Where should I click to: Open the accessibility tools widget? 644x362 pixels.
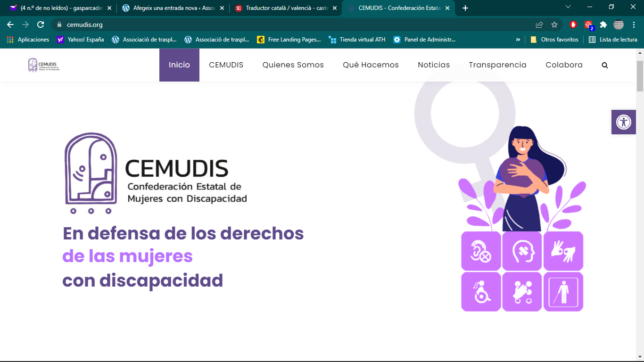pos(624,122)
